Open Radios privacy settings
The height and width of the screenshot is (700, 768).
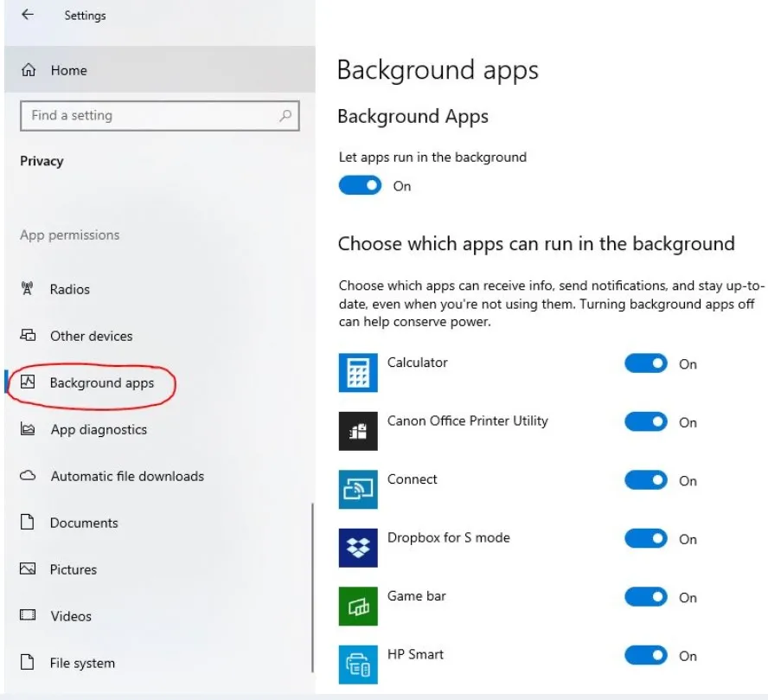(69, 289)
